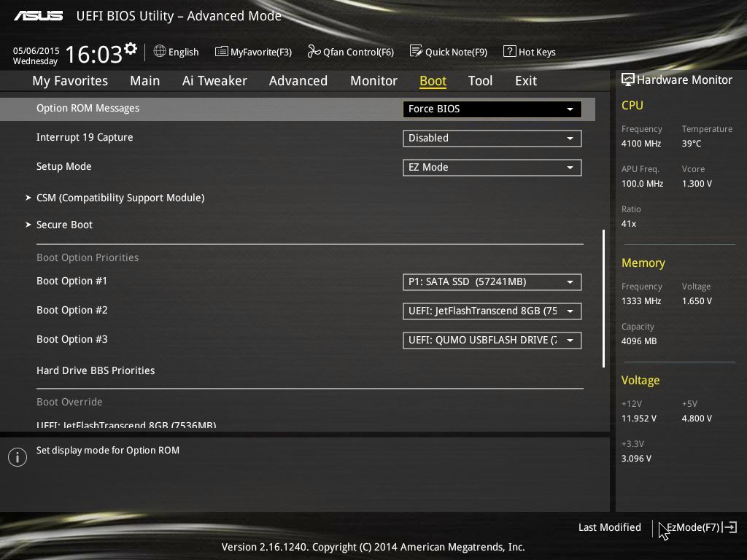Image resolution: width=747 pixels, height=560 pixels.
Task: Click the settings gear icon beside the clock
Action: (131, 49)
